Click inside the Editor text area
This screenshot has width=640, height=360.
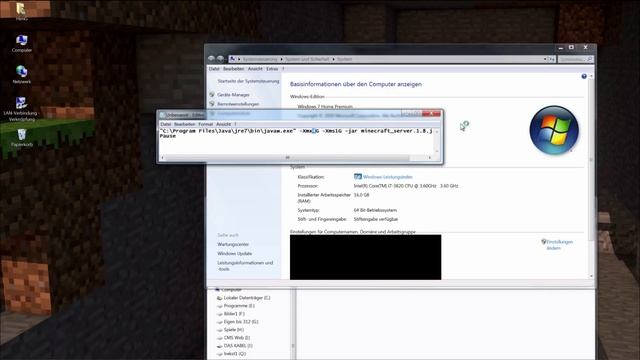tap(297, 141)
